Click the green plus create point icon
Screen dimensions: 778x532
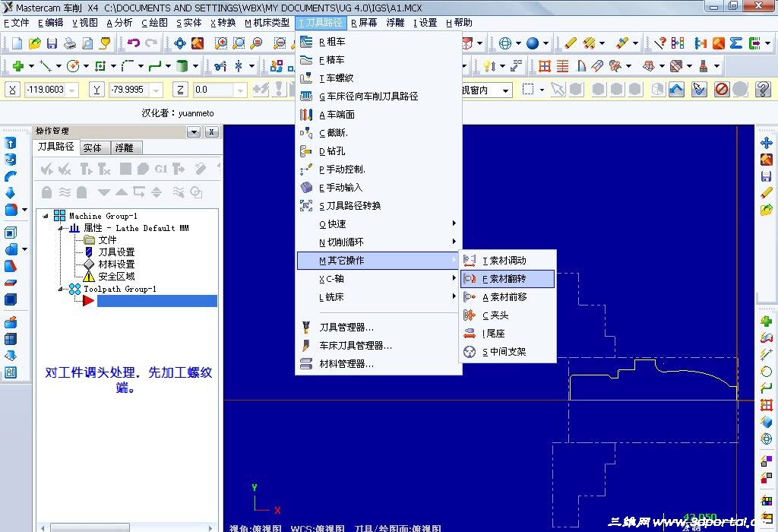tap(18, 65)
